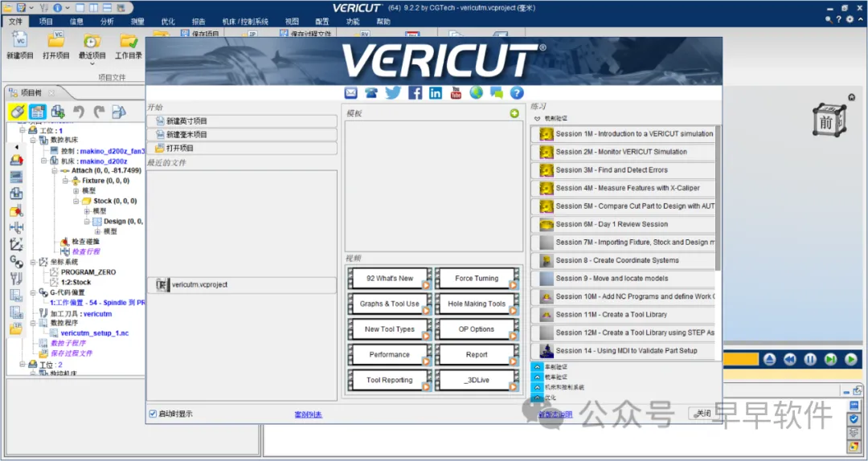Click the search magnifier icon at top right
The height and width of the screenshot is (461, 868).
point(829,19)
